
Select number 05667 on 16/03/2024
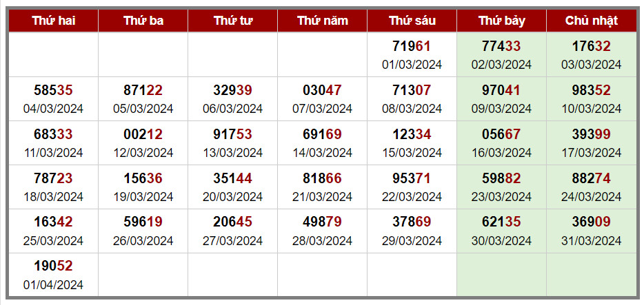coord(501,143)
